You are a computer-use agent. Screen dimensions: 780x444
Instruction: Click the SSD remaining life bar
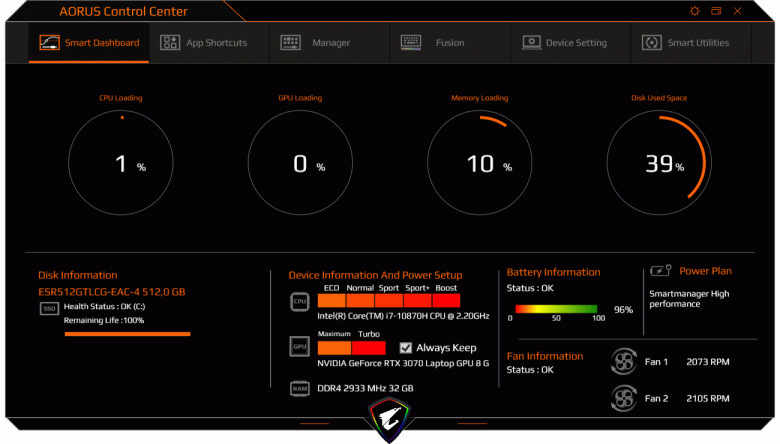(x=127, y=334)
